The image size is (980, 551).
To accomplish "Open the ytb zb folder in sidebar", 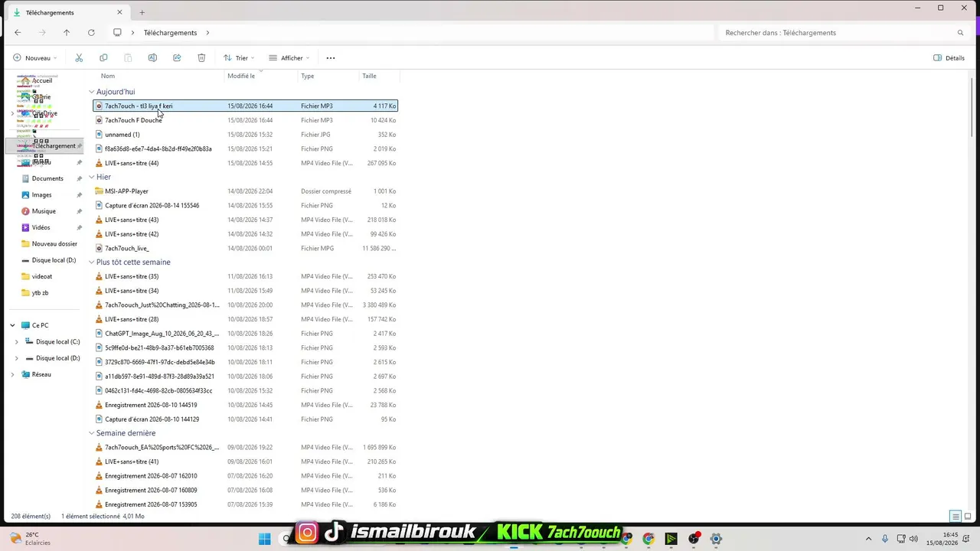I will point(40,293).
